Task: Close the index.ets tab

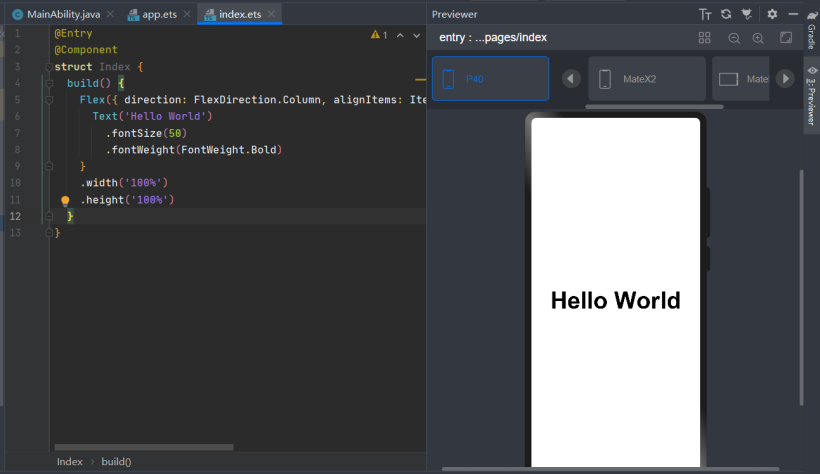Action: [x=271, y=14]
